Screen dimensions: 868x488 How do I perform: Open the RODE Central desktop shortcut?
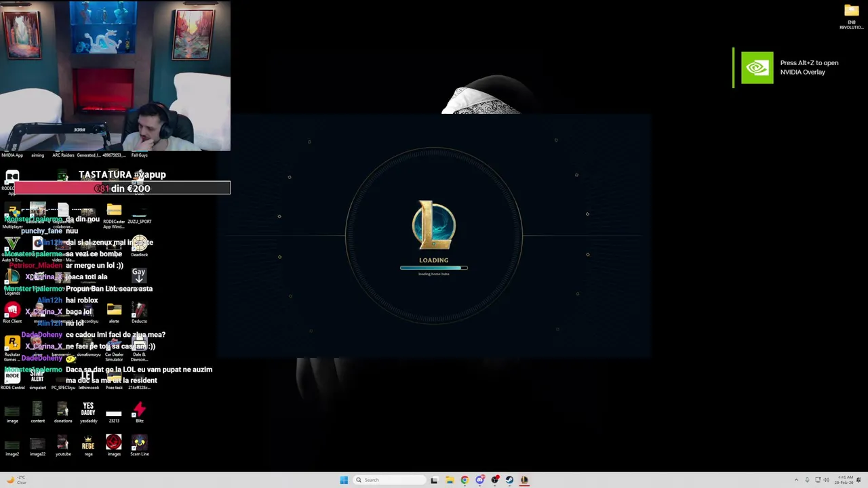(12, 378)
